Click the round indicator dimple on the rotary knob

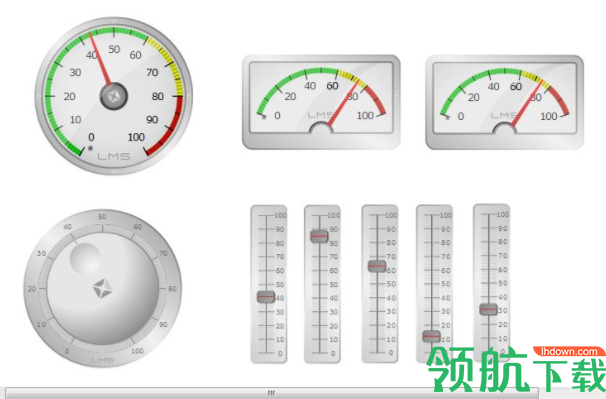coord(85,258)
